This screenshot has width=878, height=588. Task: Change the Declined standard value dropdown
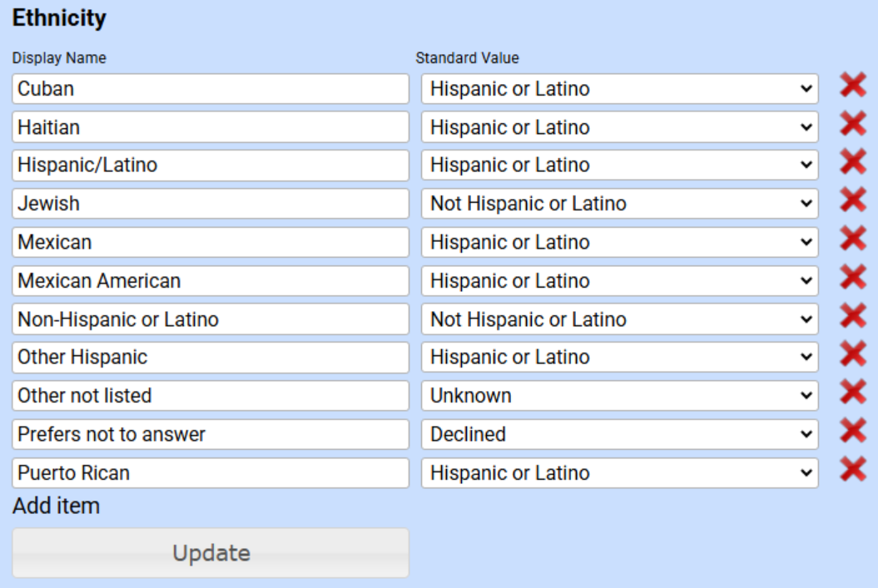pos(619,434)
